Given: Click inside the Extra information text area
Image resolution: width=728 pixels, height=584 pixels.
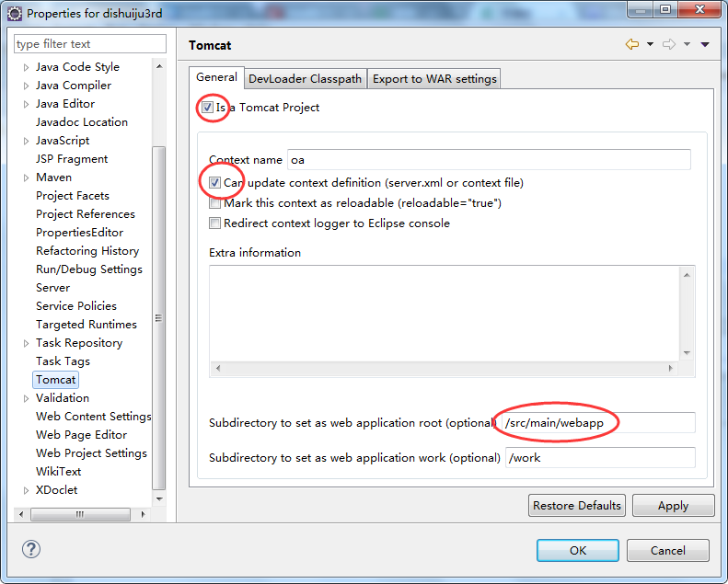Looking at the screenshot, I should coord(445,314).
